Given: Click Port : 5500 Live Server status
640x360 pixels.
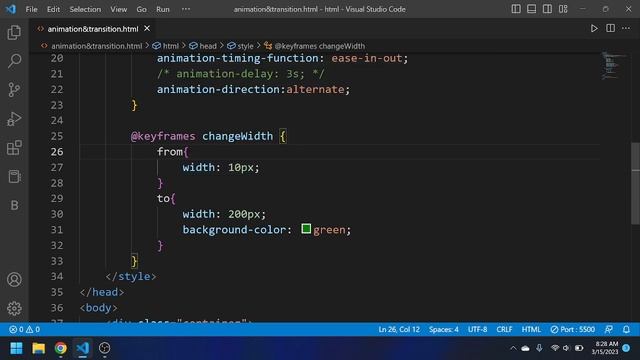Looking at the screenshot, I should pos(572,329).
